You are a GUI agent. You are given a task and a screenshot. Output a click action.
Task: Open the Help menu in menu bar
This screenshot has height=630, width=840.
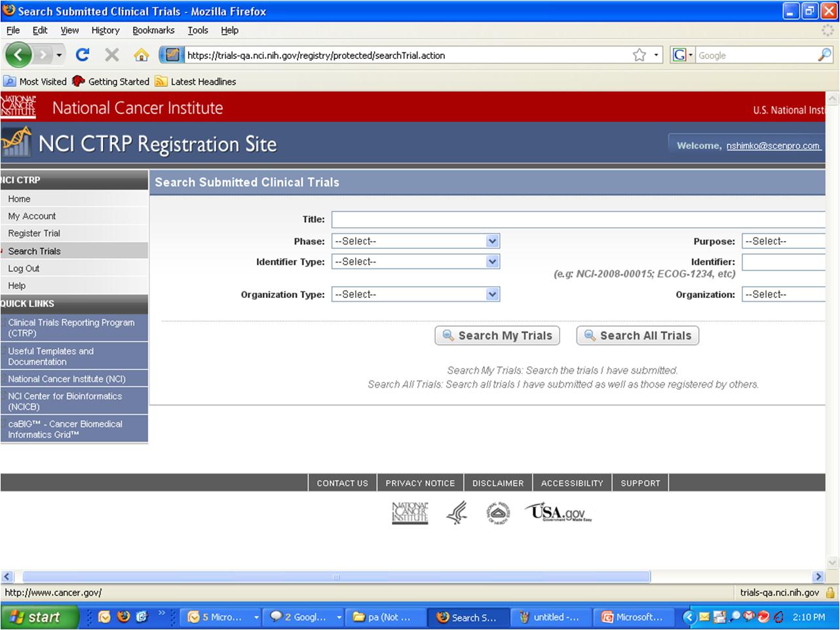tap(229, 30)
